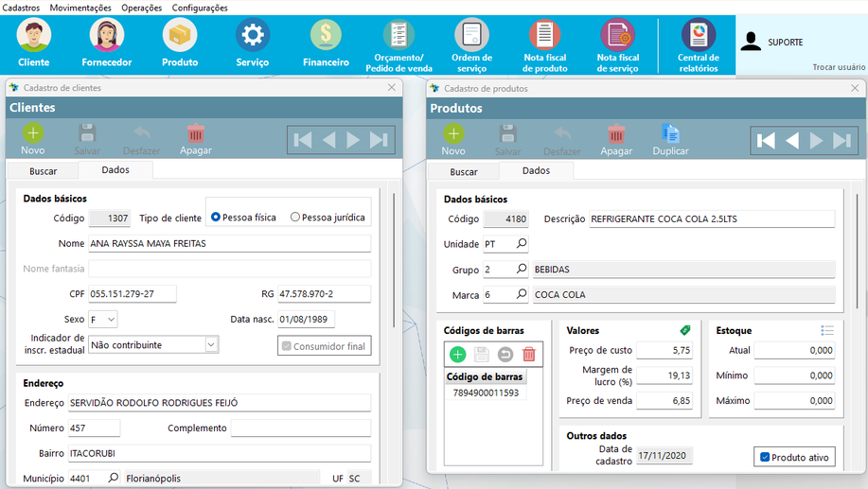The image size is (868, 489).
Task: Select Pessoa física radio button
Action: pos(216,218)
